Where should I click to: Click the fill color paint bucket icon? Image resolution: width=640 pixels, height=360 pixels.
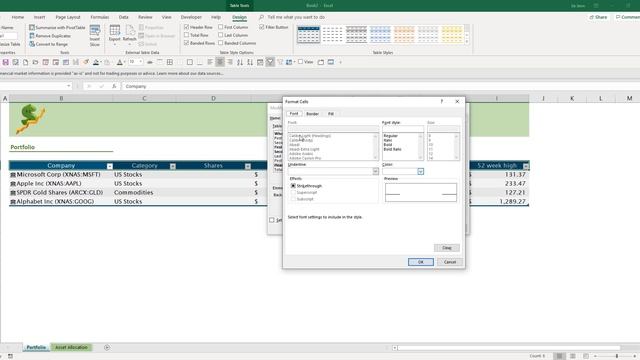coord(96,62)
